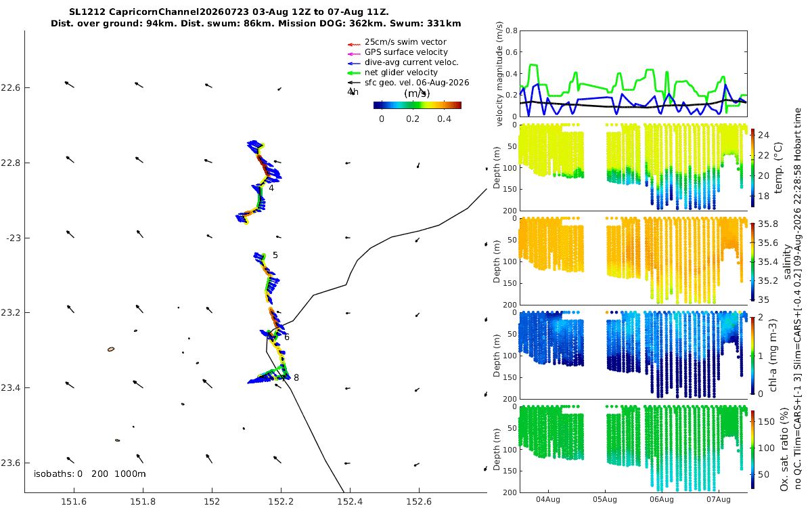The height and width of the screenshot is (508, 812).
Task: Click the 'Dist. over ground: 94km' subtitle line
Action: (x=256, y=24)
